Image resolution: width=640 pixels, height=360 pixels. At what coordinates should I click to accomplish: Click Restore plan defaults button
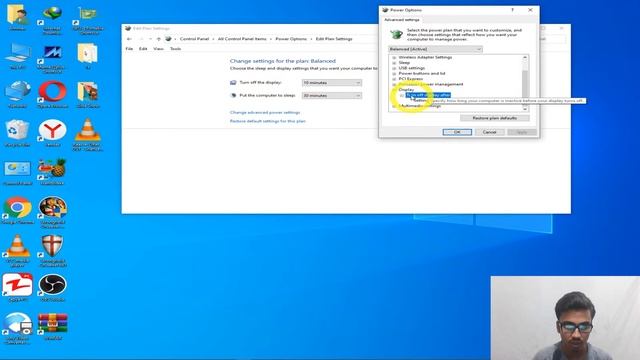(495, 118)
